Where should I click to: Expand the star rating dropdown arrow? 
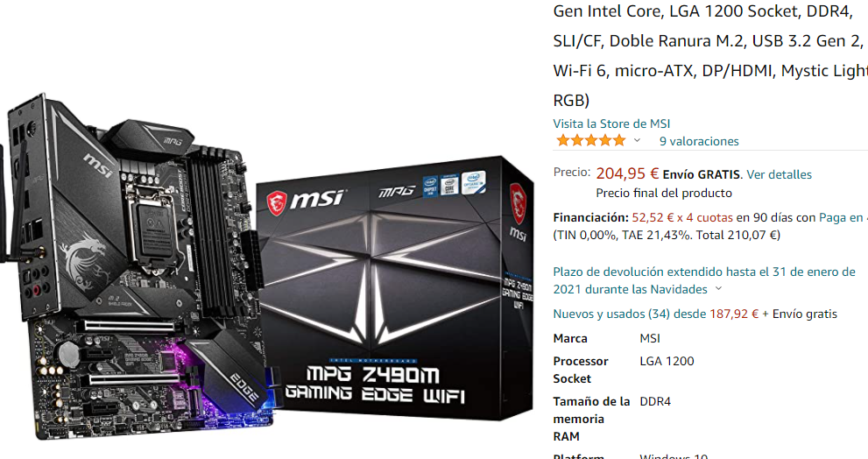click(x=637, y=141)
